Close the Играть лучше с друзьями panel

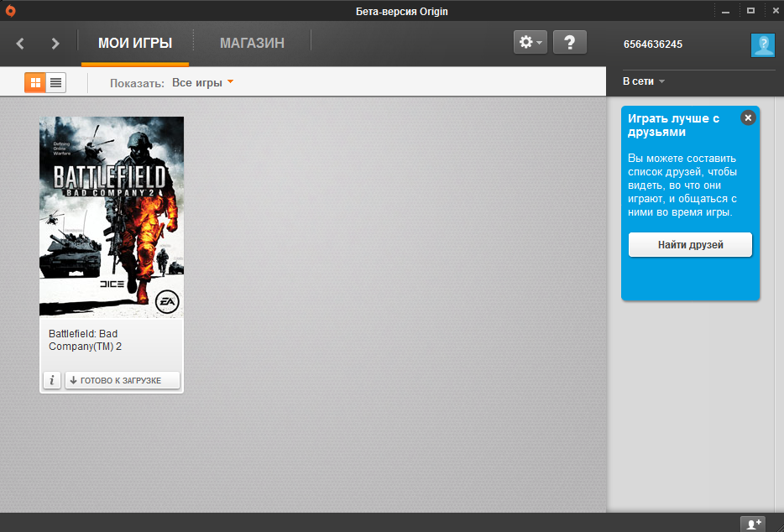click(748, 118)
